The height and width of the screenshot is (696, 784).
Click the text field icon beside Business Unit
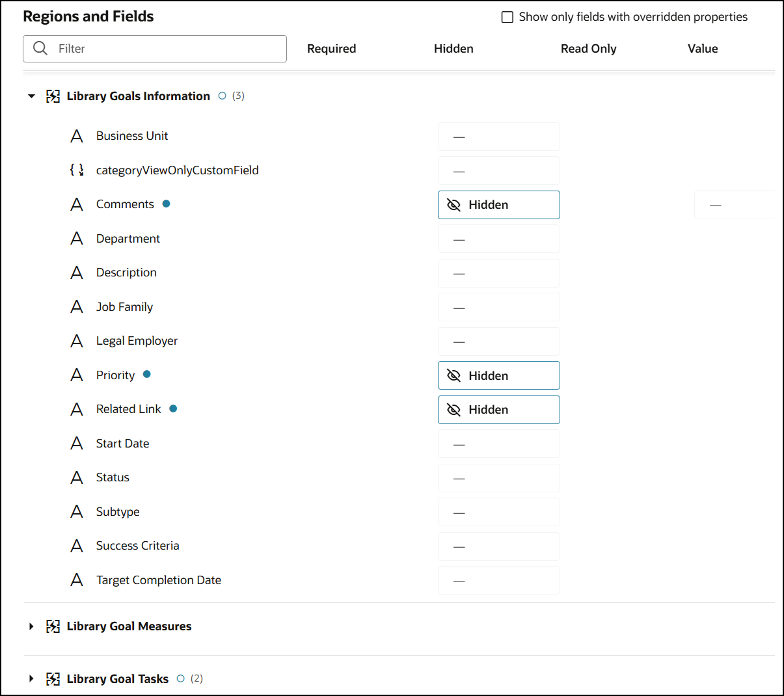[x=77, y=136]
